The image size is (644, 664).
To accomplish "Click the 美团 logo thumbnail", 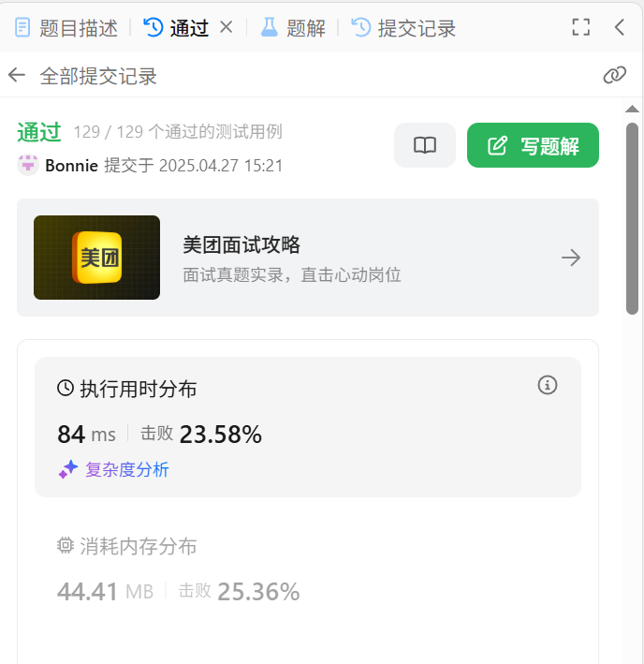I will 97,258.
